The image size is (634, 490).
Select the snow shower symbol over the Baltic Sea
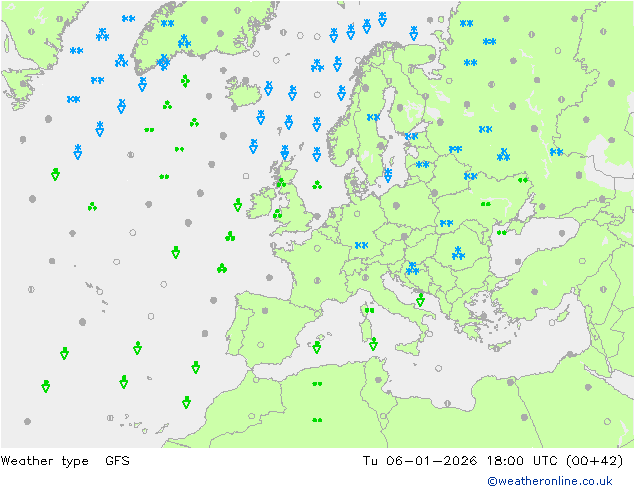(388, 175)
